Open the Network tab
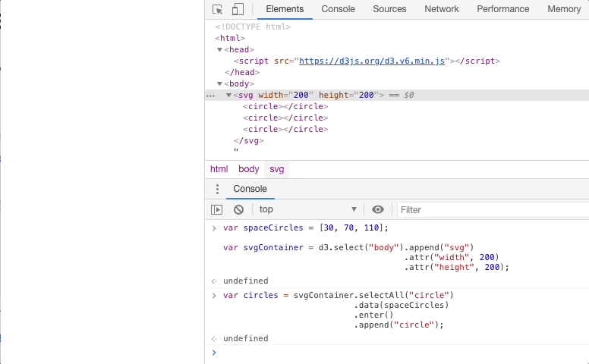Image resolution: width=589 pixels, height=364 pixels. [x=442, y=9]
